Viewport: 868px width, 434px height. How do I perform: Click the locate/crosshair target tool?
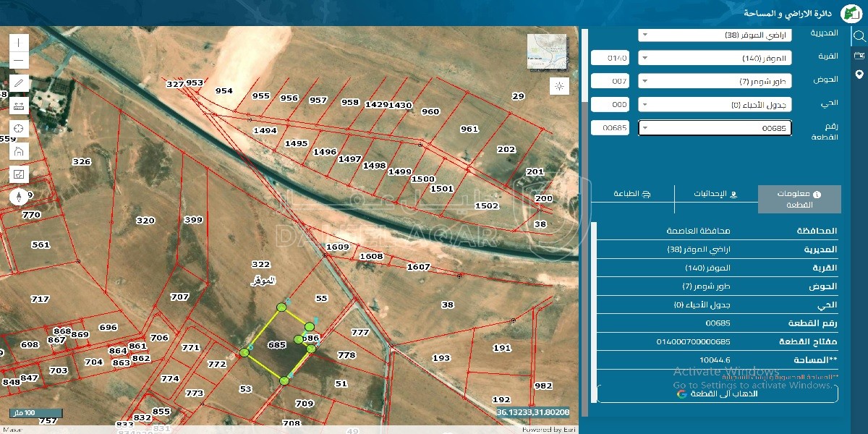tap(19, 129)
